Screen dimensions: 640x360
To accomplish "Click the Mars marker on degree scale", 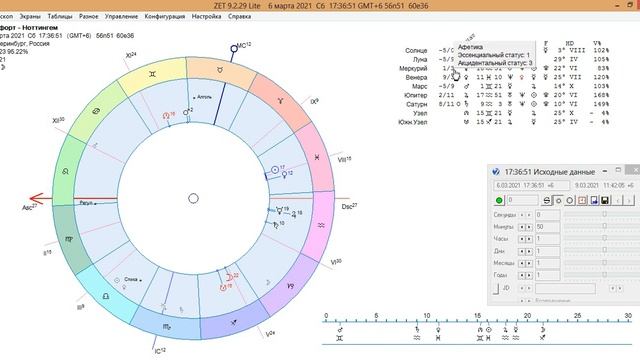I will pos(340,330).
